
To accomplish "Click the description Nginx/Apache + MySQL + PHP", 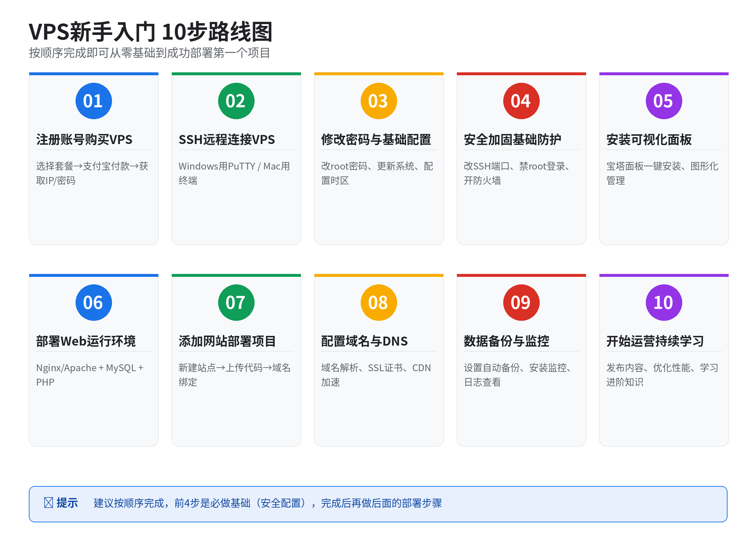I will pos(90,375).
